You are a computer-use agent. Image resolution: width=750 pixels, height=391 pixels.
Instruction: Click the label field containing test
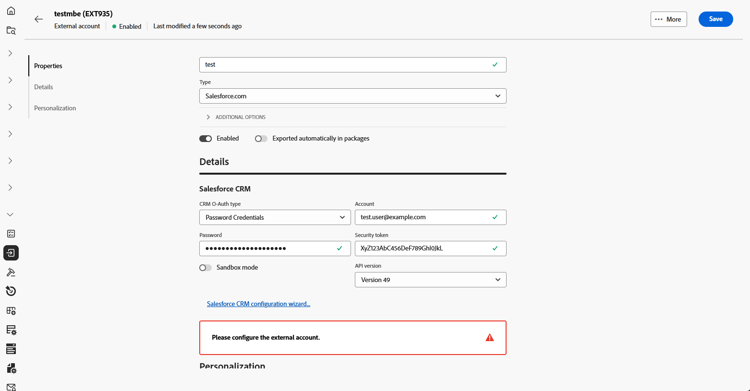click(x=353, y=65)
